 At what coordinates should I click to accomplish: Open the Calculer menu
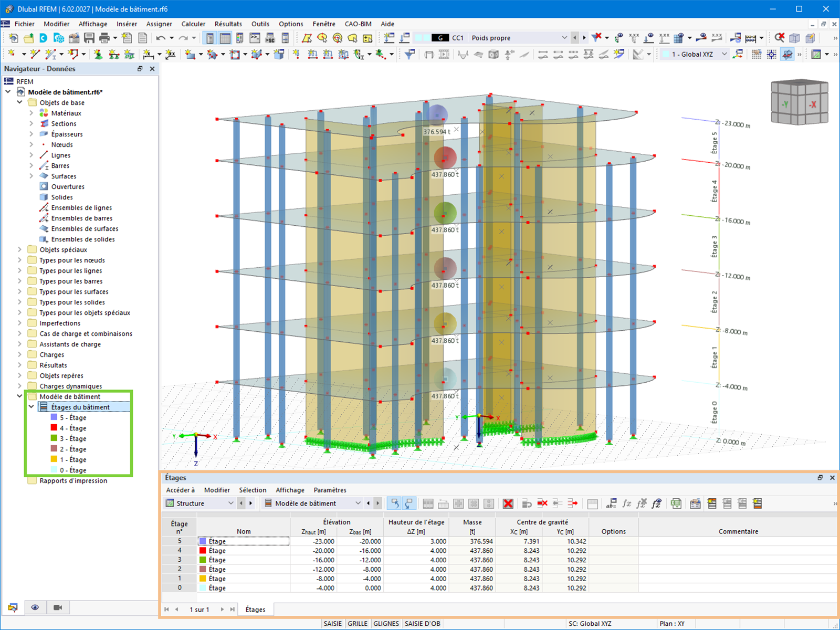point(193,24)
